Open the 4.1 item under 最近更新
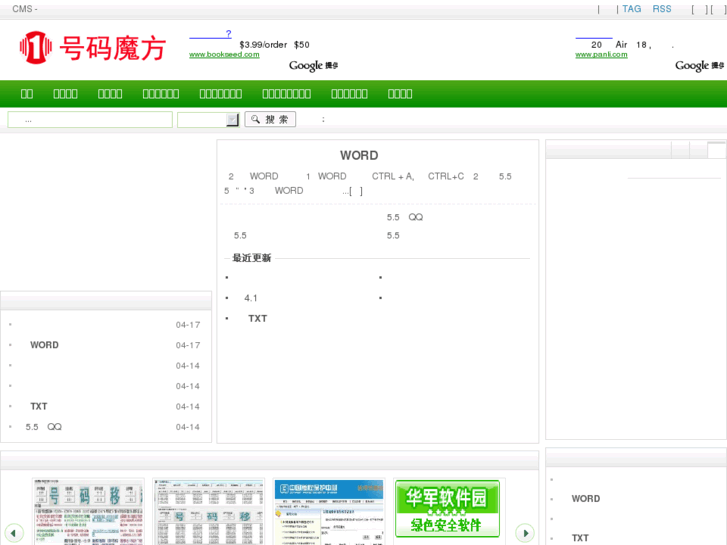This screenshot has height=545, width=727. (251, 298)
